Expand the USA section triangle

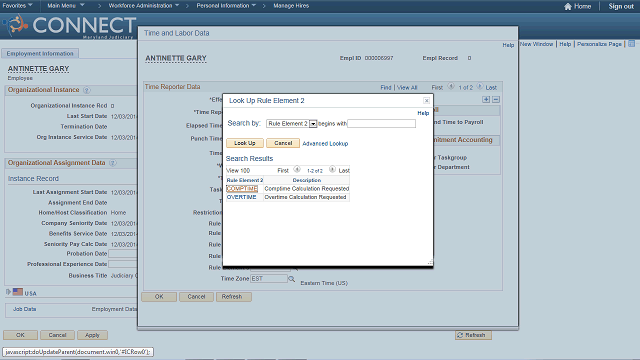[8, 292]
